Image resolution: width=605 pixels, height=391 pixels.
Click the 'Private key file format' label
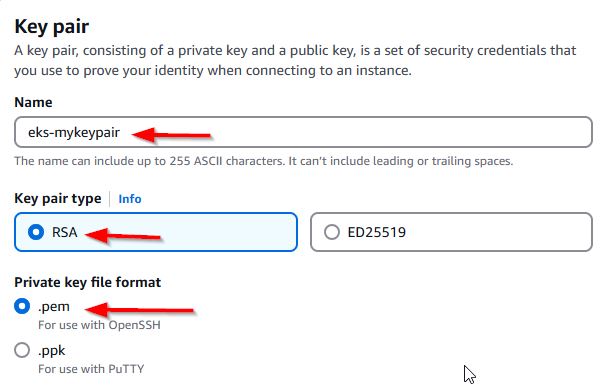[88, 282]
